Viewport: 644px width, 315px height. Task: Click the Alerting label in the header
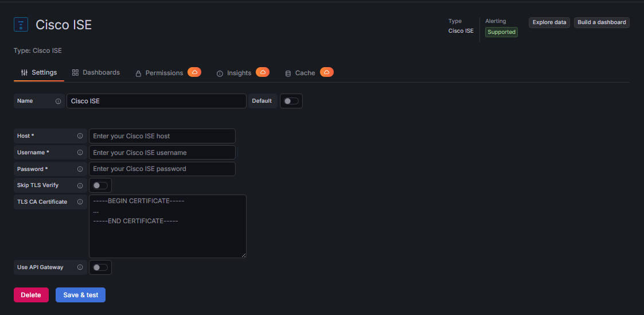pos(495,21)
